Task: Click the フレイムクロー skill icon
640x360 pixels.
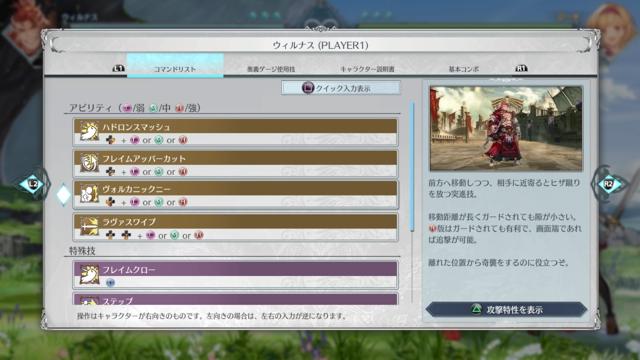Action: click(89, 274)
